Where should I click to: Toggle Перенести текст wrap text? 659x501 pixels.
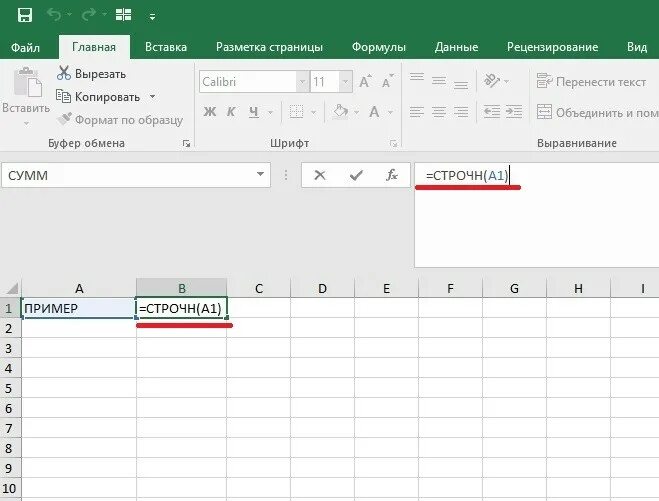pyautogui.click(x=591, y=82)
